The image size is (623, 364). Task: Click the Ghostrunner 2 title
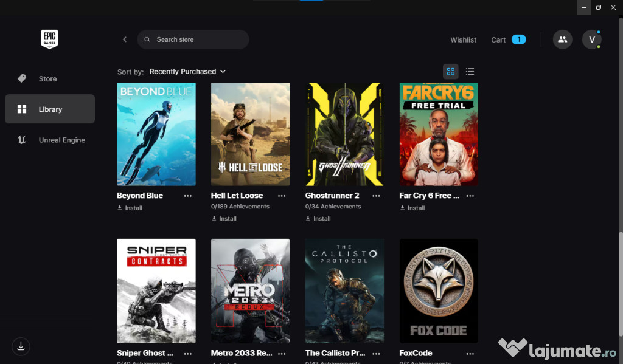pyautogui.click(x=332, y=196)
